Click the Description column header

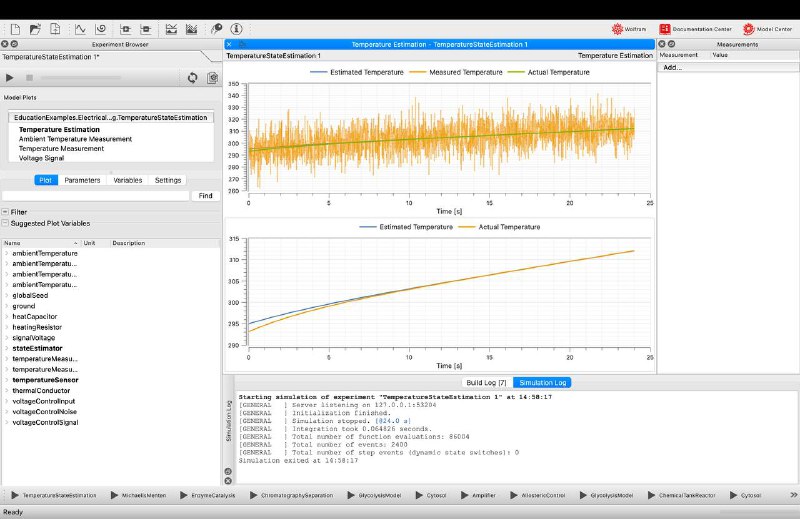tap(164, 243)
